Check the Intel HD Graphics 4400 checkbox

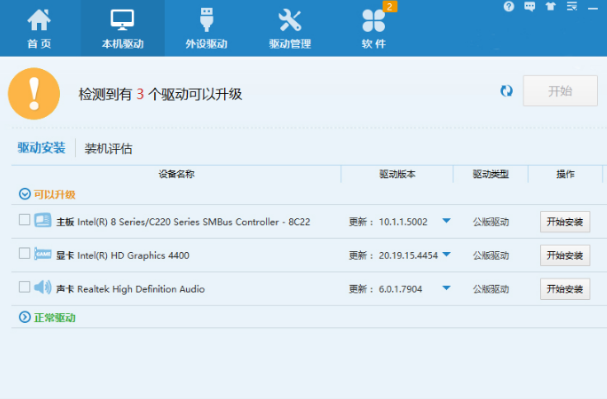click(x=24, y=253)
